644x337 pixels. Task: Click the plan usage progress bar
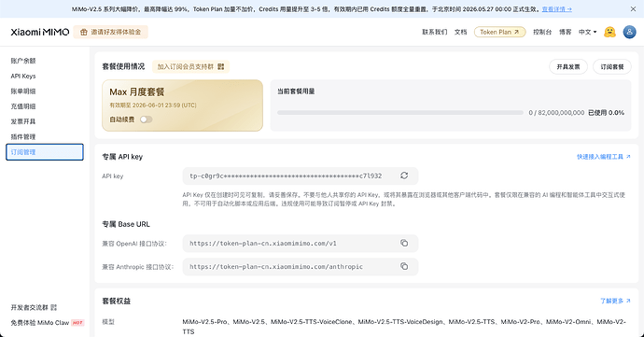[x=400, y=113]
